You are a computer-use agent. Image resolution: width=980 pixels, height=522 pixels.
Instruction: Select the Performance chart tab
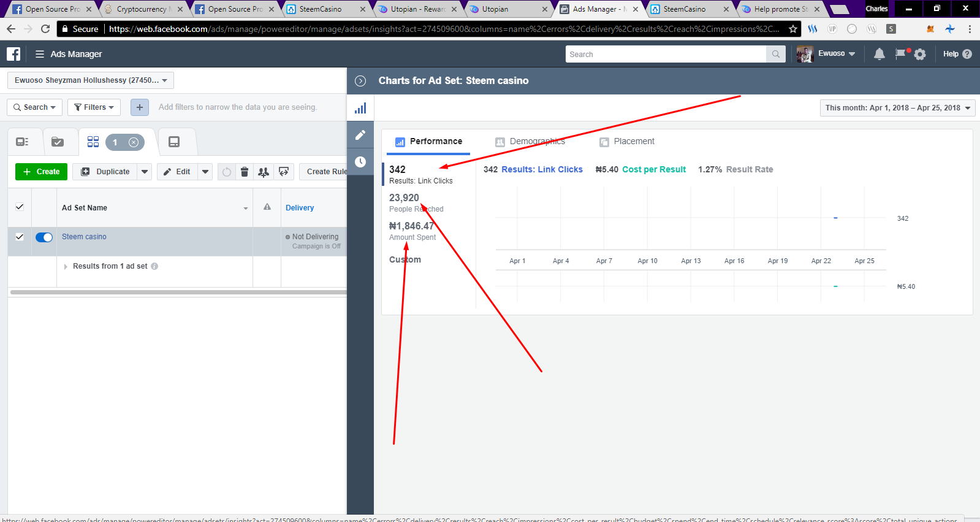pos(428,142)
